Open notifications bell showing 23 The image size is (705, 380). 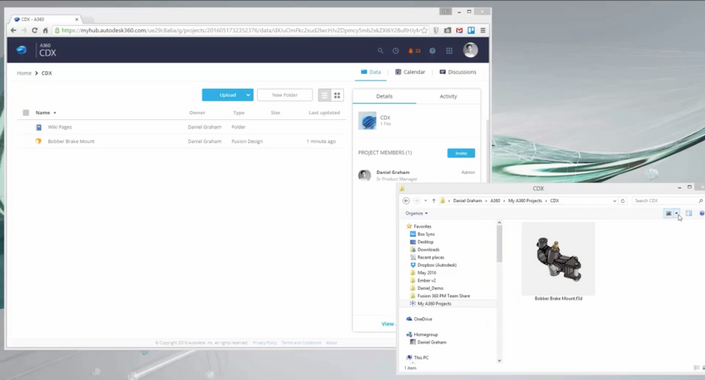click(x=414, y=51)
